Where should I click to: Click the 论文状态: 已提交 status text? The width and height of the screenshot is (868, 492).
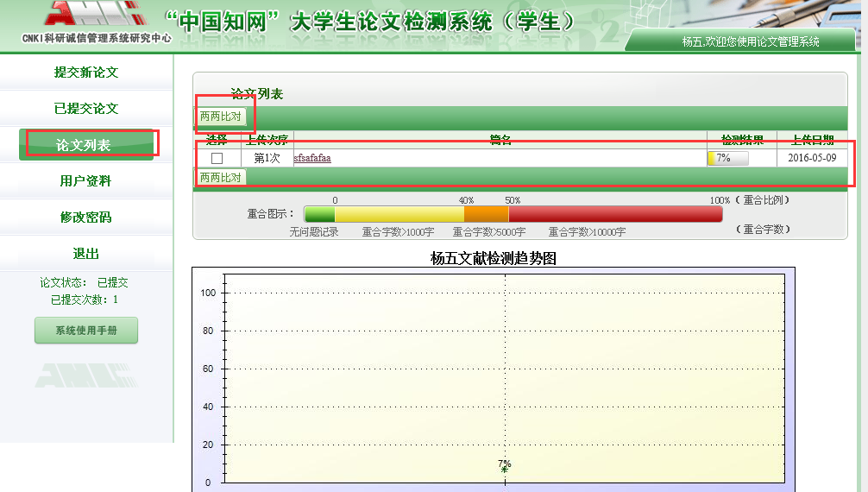coord(84,282)
